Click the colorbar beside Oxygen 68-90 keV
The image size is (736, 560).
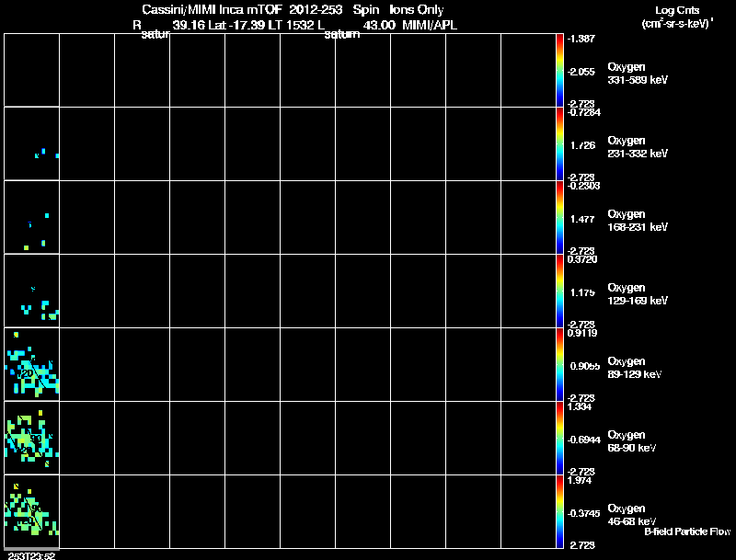(x=559, y=439)
